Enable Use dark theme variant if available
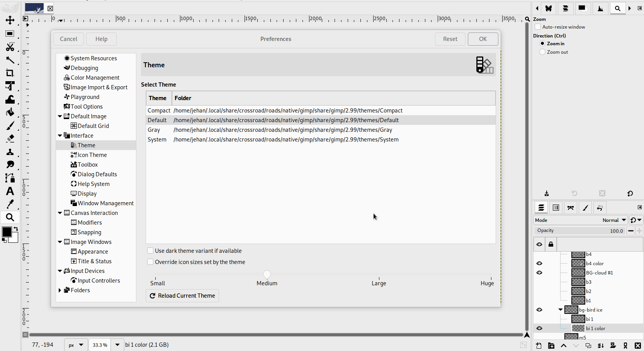Image resolution: width=644 pixels, height=351 pixels. pyautogui.click(x=150, y=250)
